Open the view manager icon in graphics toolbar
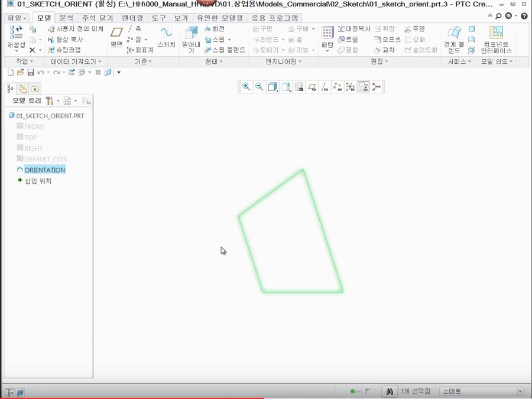This screenshot has height=399, width=532. pyautogui.click(x=299, y=87)
